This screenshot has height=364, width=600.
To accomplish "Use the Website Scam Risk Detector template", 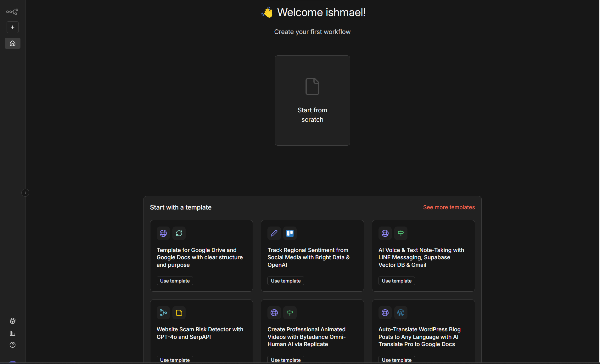I will 175,360.
